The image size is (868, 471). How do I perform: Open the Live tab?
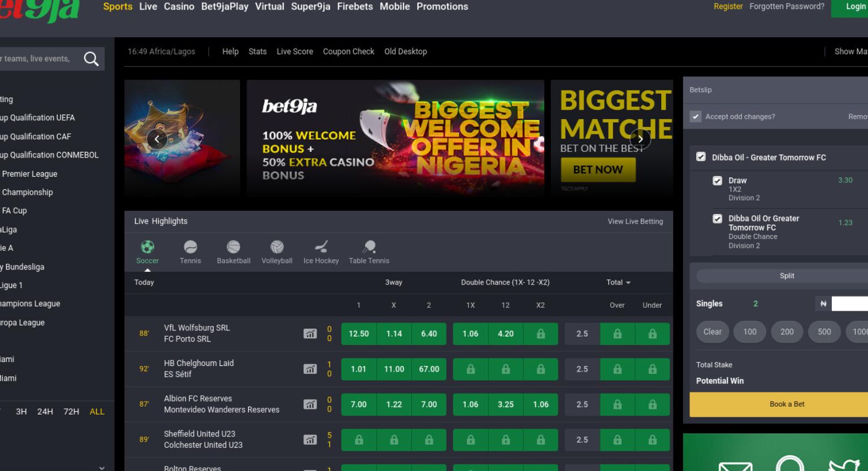[x=148, y=7]
